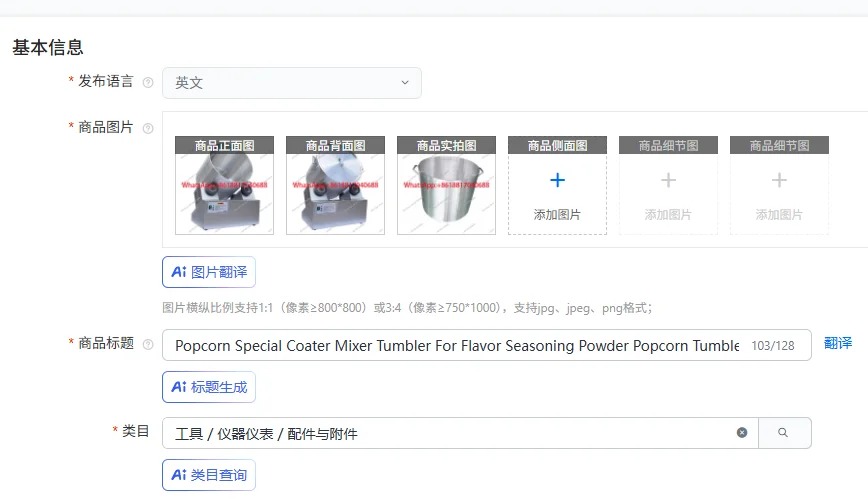Click help icon next to 商品标题

pyautogui.click(x=148, y=344)
